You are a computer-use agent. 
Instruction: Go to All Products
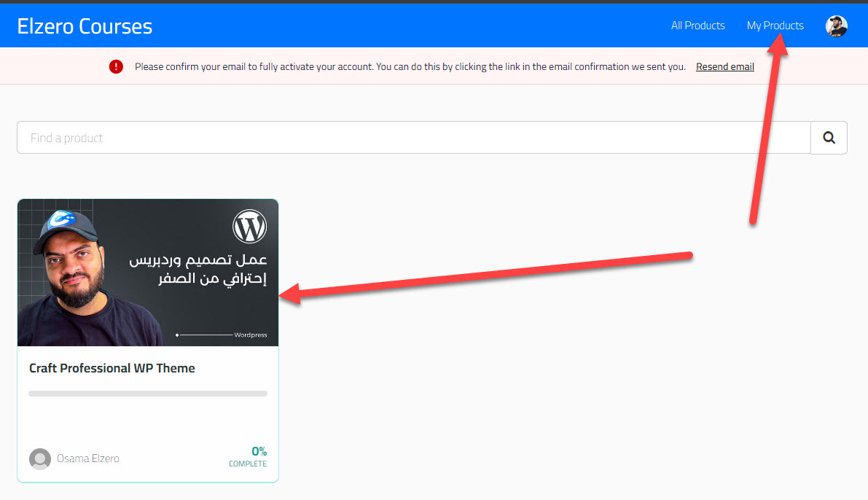coord(697,26)
